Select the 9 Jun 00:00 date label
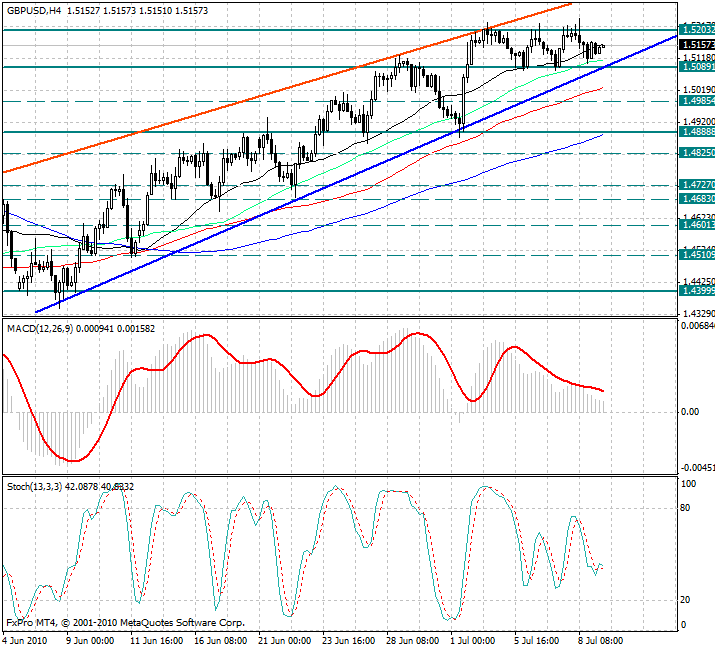 click(90, 641)
